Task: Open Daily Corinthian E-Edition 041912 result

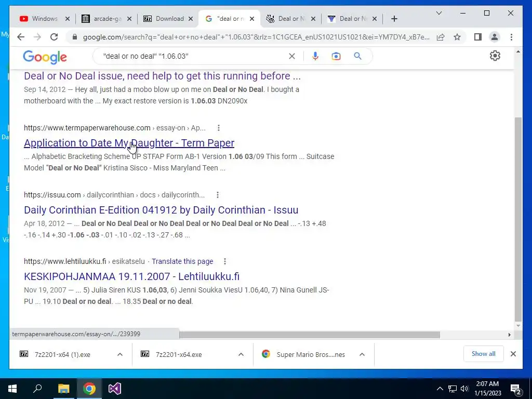Action: pos(161,210)
